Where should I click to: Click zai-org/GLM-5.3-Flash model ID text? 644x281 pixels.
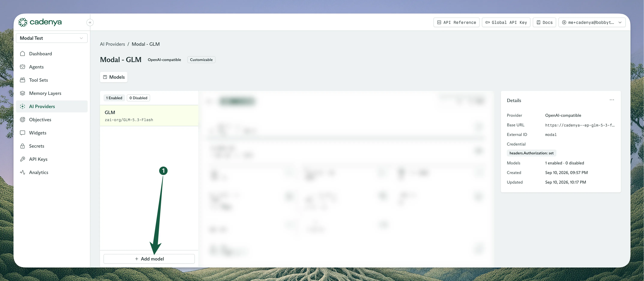pos(129,120)
